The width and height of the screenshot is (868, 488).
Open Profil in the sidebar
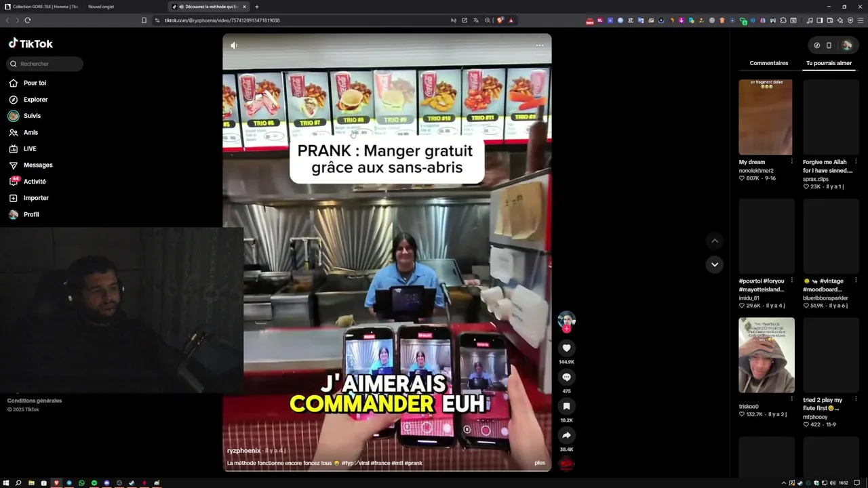24,214
